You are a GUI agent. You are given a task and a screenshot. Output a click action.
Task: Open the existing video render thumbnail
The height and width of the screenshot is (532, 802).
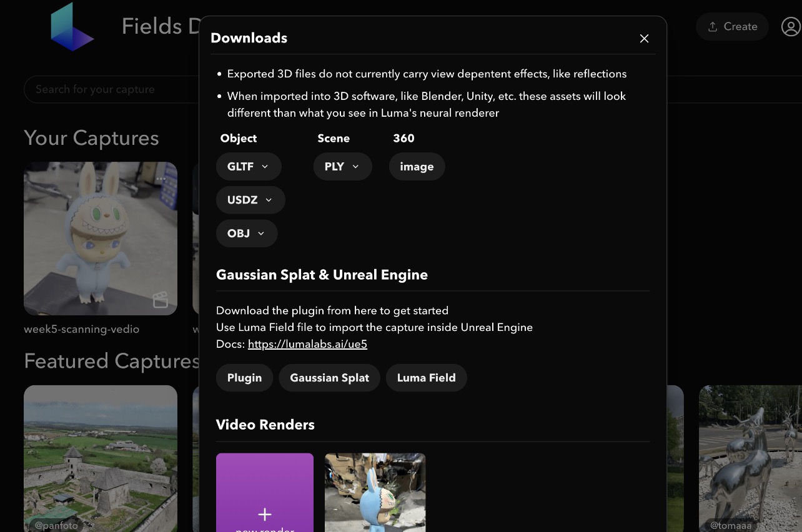pyautogui.click(x=375, y=493)
